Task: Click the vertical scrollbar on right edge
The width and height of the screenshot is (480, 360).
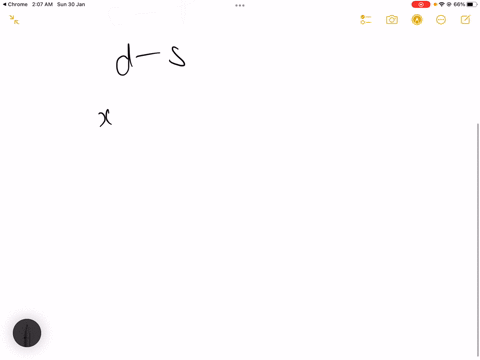Action: (478, 240)
